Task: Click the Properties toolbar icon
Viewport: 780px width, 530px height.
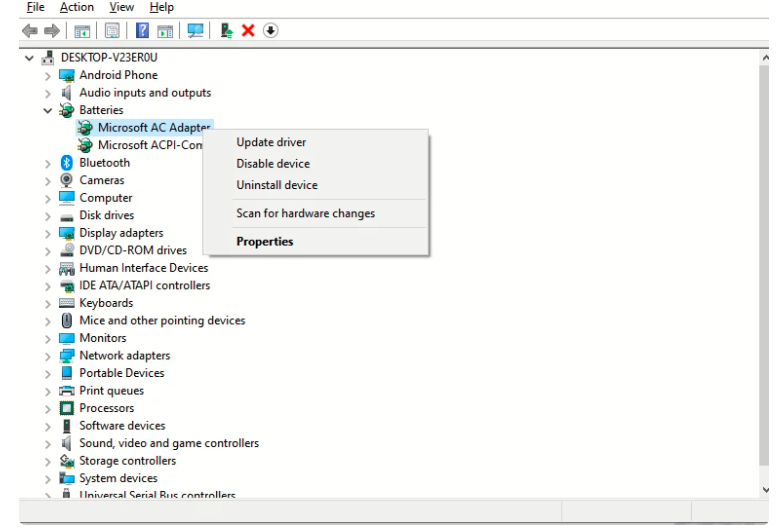Action: (111, 31)
